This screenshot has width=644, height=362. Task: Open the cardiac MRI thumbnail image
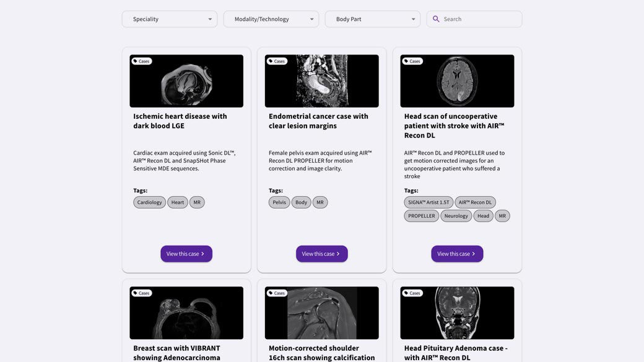tap(186, 81)
